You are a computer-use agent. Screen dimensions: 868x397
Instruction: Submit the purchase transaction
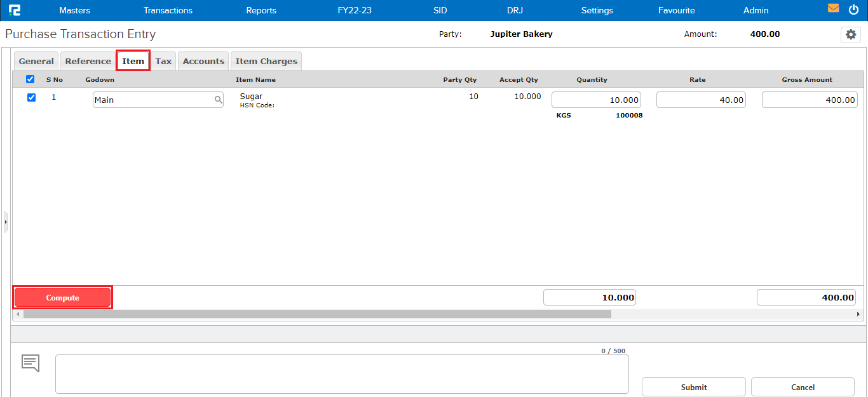pyautogui.click(x=693, y=387)
